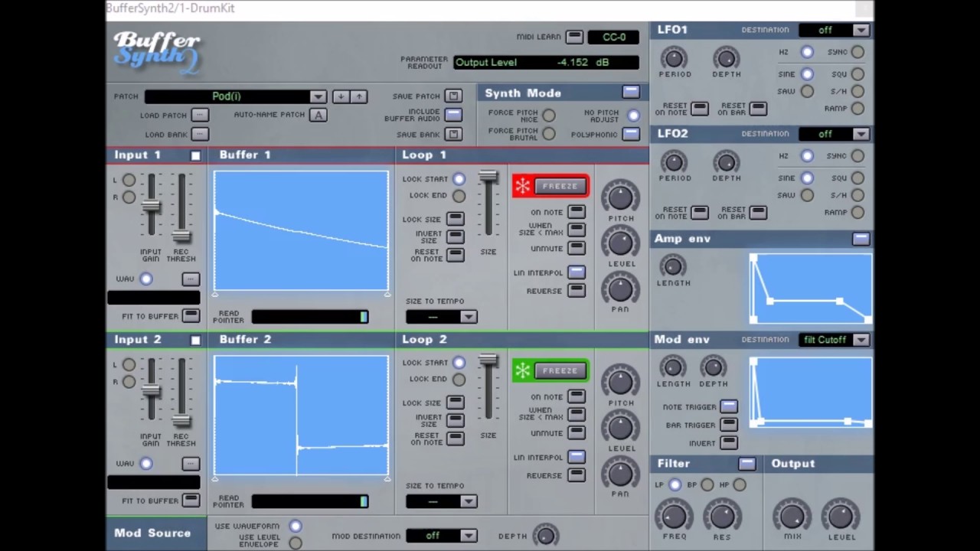Step to previous patch with up arrow

358,96
